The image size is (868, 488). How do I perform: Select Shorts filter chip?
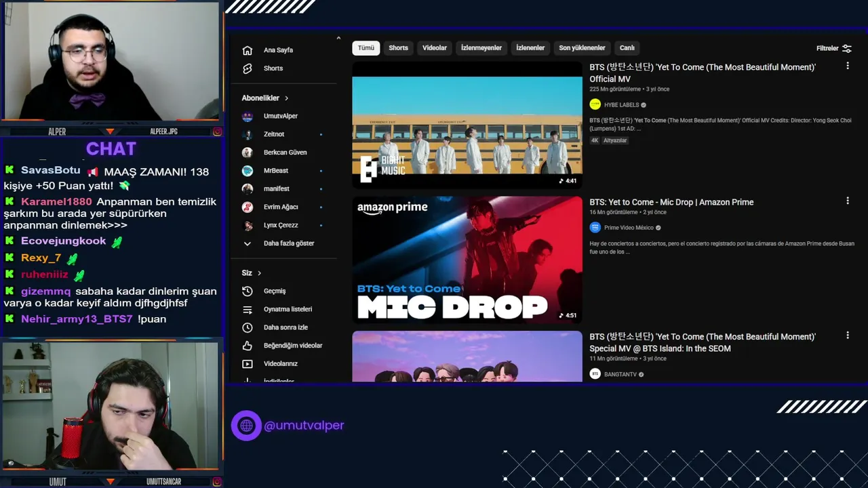(x=399, y=48)
